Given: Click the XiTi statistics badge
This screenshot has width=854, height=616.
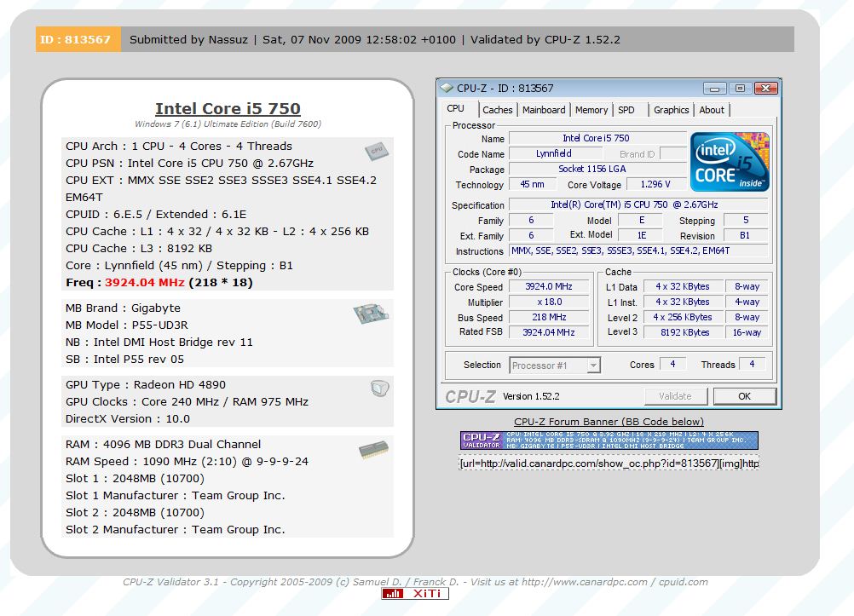Looking at the screenshot, I should tap(415, 593).
